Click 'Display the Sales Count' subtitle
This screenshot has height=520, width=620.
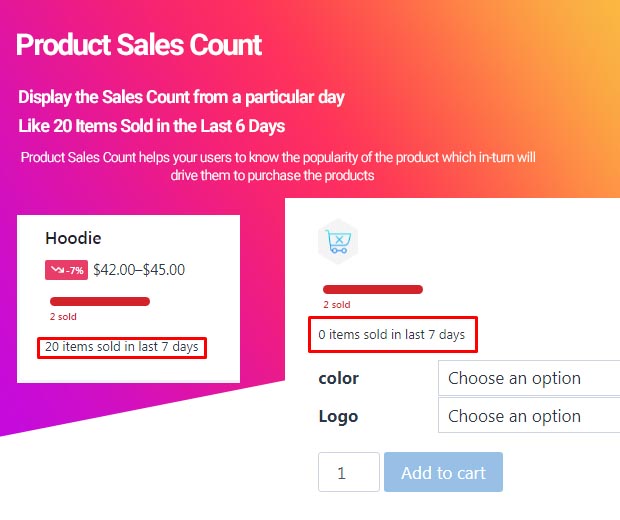(181, 98)
